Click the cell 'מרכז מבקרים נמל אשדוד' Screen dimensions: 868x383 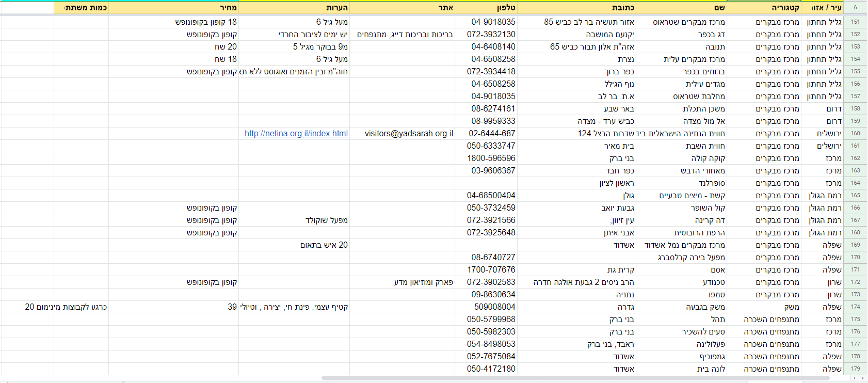click(x=681, y=245)
